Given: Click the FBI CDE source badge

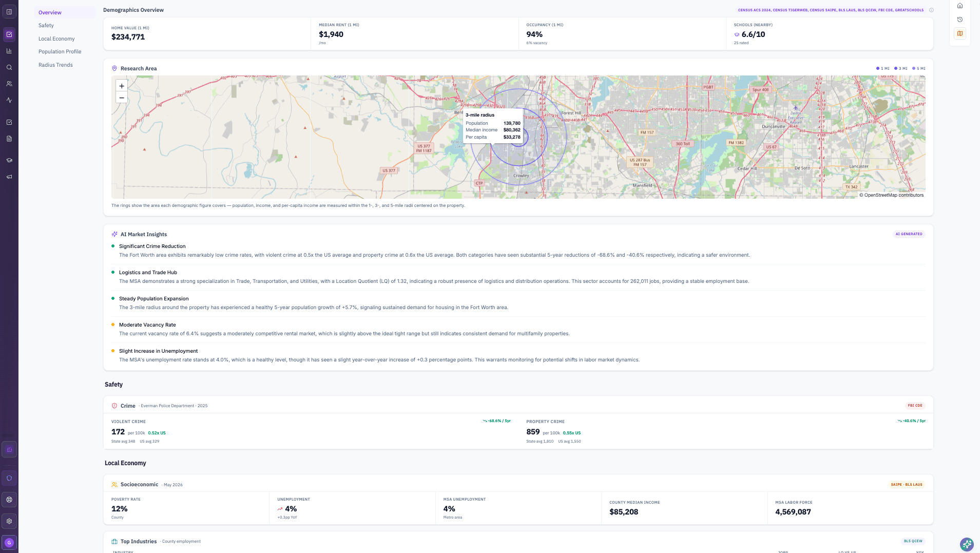Looking at the screenshot, I should pyautogui.click(x=915, y=406).
